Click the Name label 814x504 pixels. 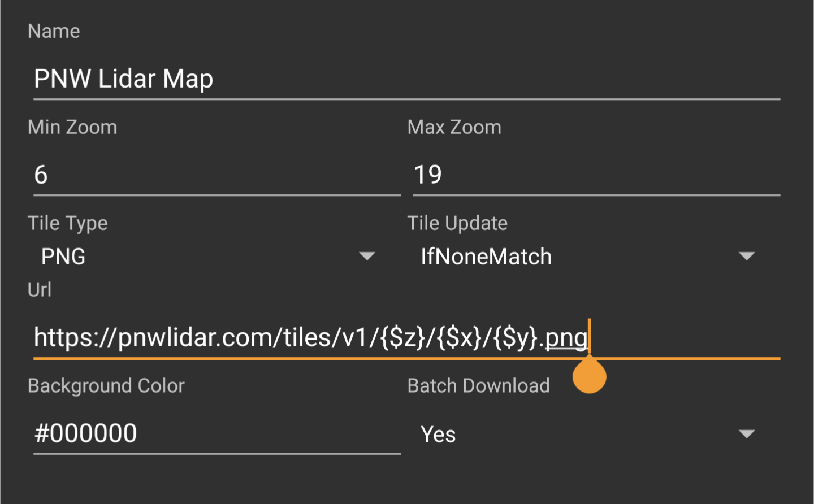point(54,31)
